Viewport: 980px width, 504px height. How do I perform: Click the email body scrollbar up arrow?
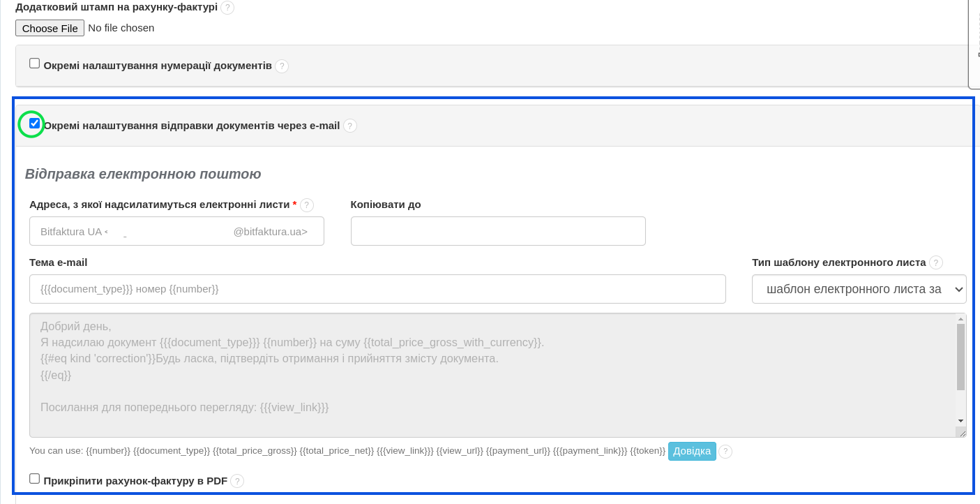tap(960, 319)
